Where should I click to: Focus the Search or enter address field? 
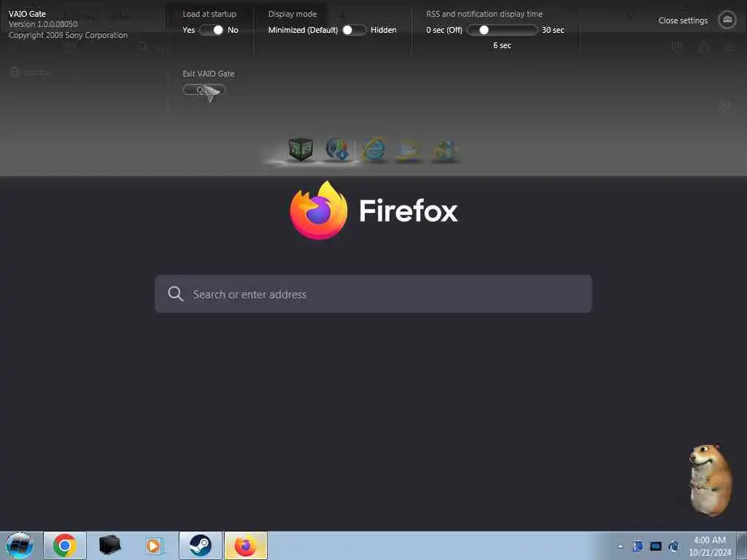(x=373, y=294)
